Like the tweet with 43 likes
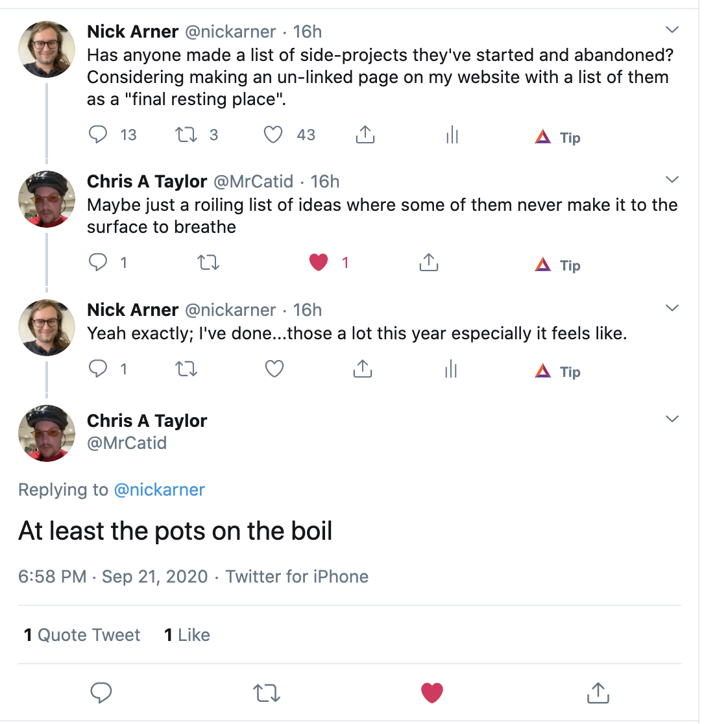This screenshot has height=724, width=728. 273,134
